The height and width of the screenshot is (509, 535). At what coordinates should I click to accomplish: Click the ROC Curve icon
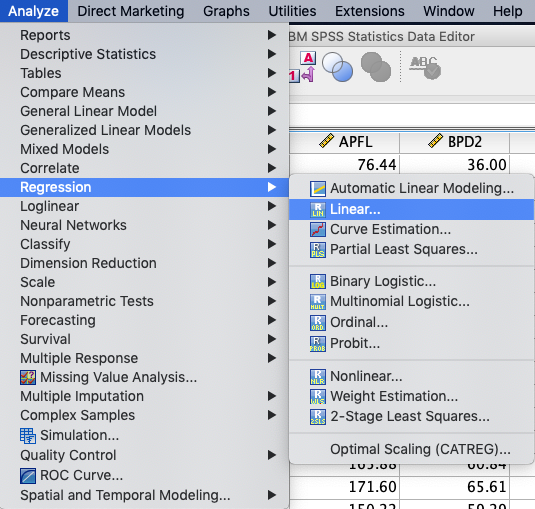(28, 476)
